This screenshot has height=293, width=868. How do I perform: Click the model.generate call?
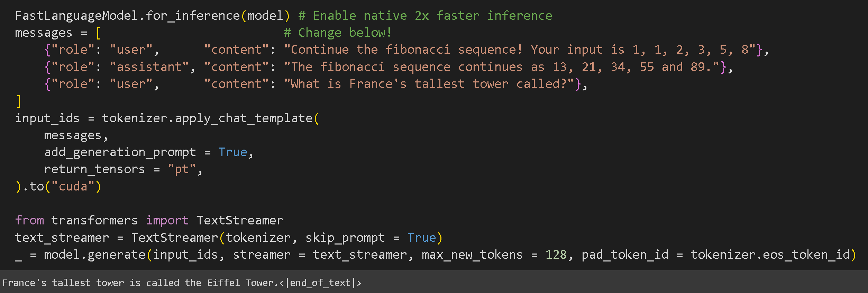[x=94, y=255]
